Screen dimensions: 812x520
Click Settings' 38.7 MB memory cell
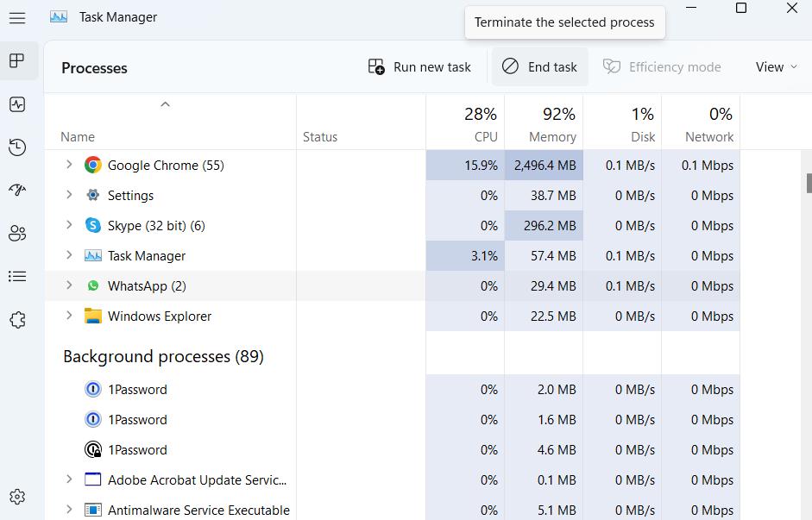point(544,195)
